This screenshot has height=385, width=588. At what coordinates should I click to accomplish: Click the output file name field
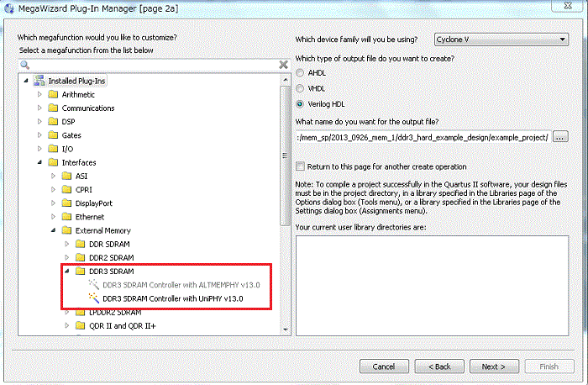pyautogui.click(x=423, y=137)
